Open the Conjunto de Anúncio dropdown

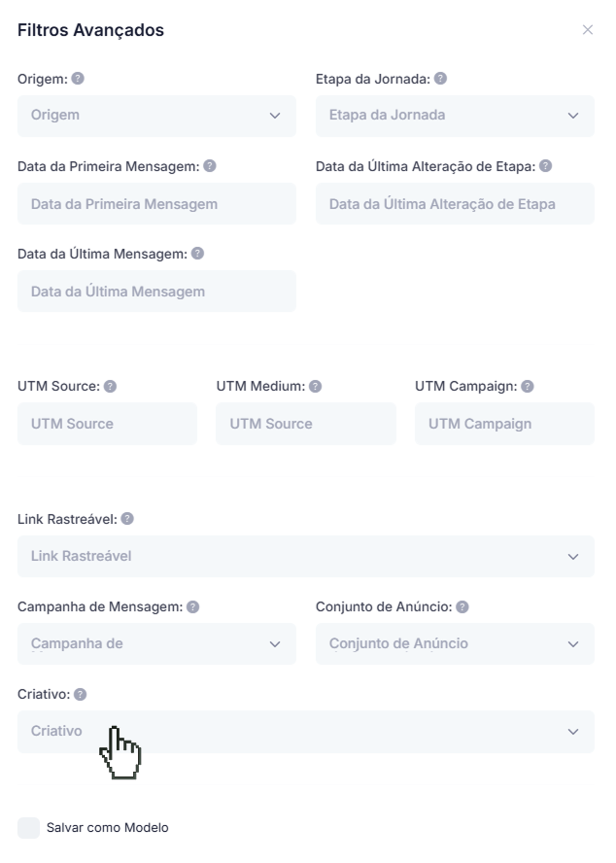tap(455, 644)
